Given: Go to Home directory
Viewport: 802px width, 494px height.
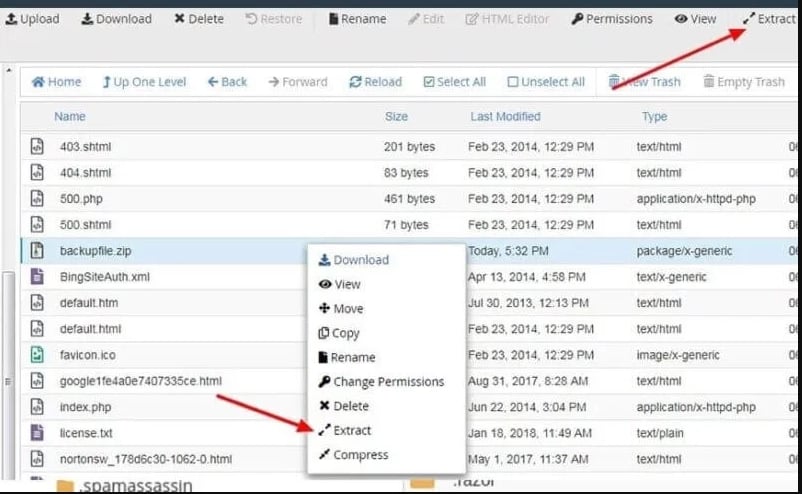Looking at the screenshot, I should coord(56,82).
